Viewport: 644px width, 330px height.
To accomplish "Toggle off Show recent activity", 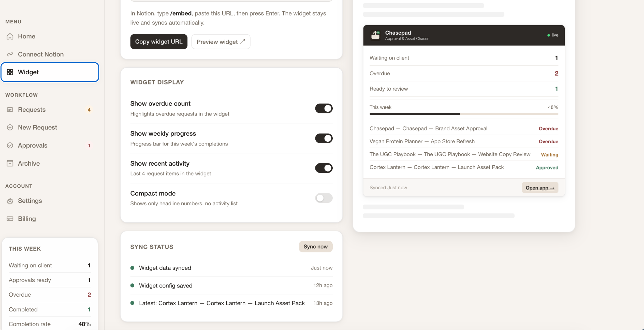I will (x=324, y=168).
